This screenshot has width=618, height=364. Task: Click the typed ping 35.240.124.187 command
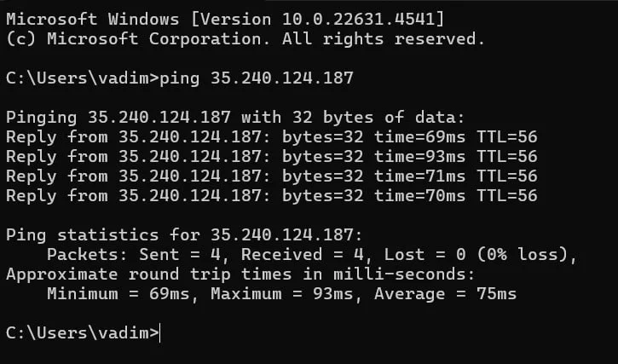pos(257,78)
